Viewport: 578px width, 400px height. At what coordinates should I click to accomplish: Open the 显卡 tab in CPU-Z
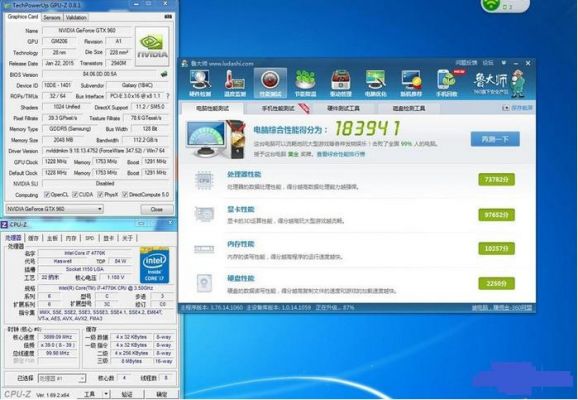[x=108, y=238]
